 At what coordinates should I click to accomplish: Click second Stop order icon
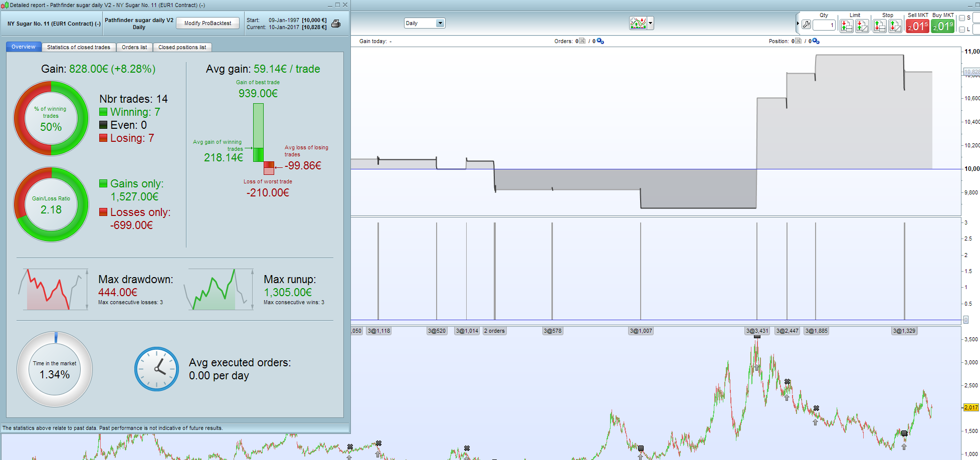pyautogui.click(x=895, y=26)
